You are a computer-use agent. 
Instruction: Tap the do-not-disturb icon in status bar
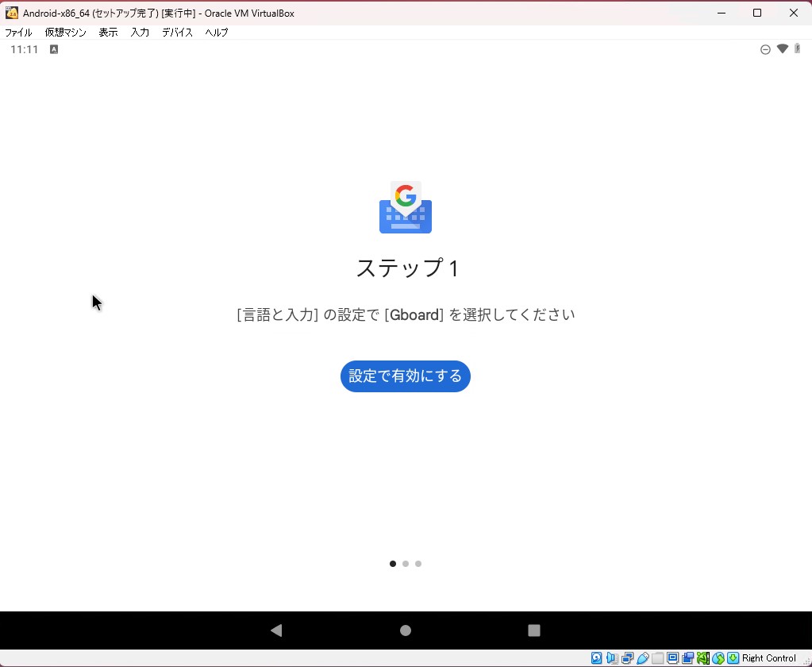click(765, 50)
